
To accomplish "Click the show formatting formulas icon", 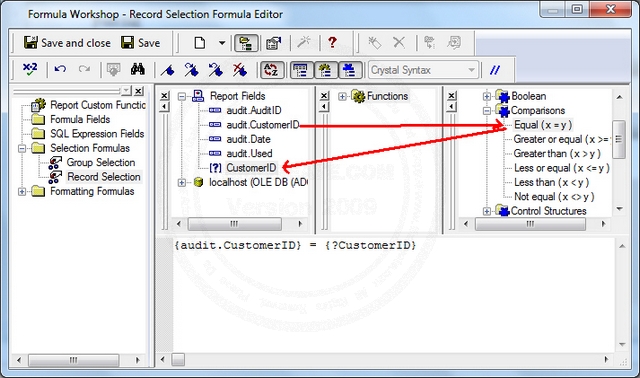I will coord(453,42).
